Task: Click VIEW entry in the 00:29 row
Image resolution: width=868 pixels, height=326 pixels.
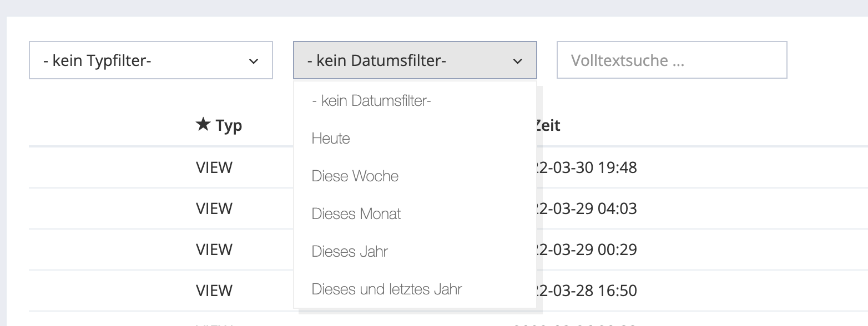Action: pyautogui.click(x=214, y=249)
